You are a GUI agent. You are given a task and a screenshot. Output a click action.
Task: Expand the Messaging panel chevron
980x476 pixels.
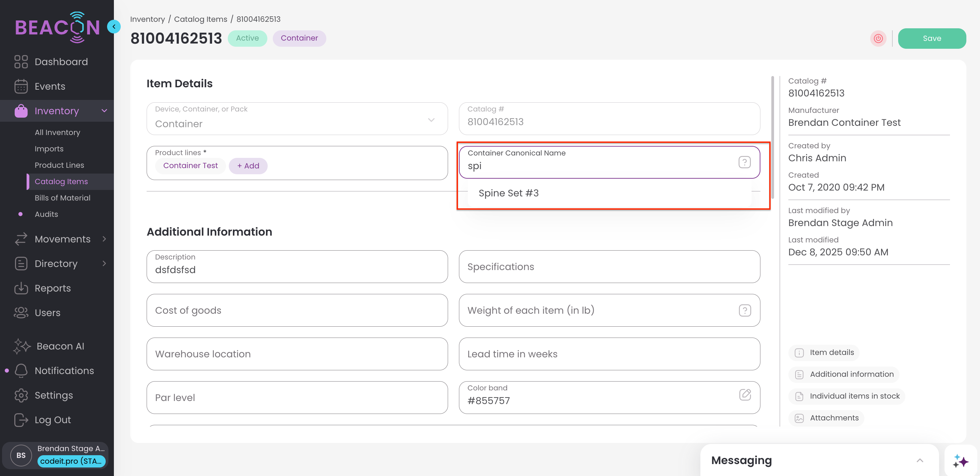[920, 460]
